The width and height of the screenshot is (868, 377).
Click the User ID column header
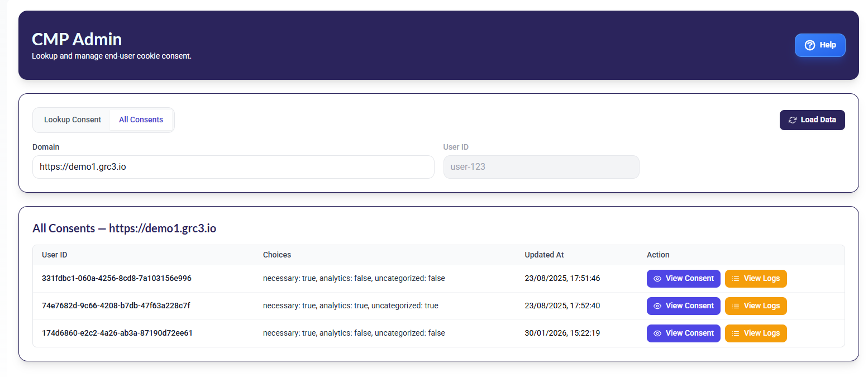55,255
